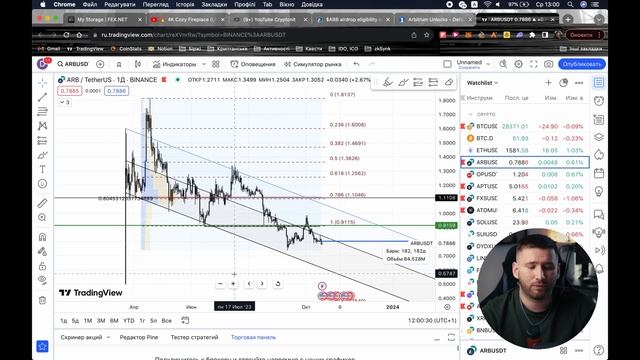Viewport: 640px width, 360px height.
Task: Open the forecasting and measurement tools
Action: coord(42,141)
